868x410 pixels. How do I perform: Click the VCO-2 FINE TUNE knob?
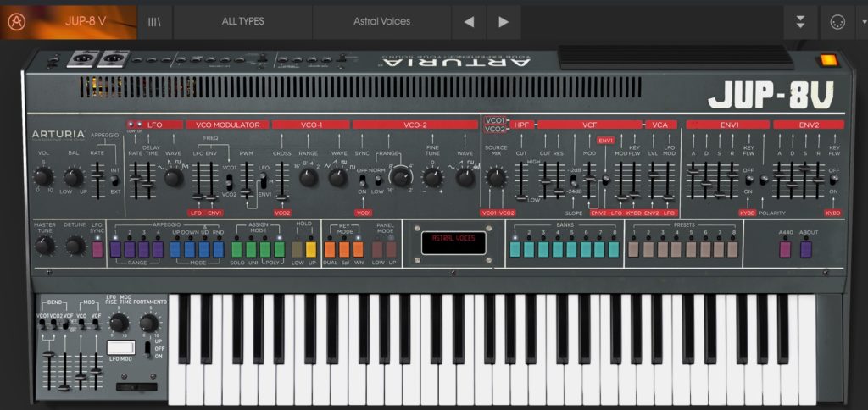coord(433,177)
